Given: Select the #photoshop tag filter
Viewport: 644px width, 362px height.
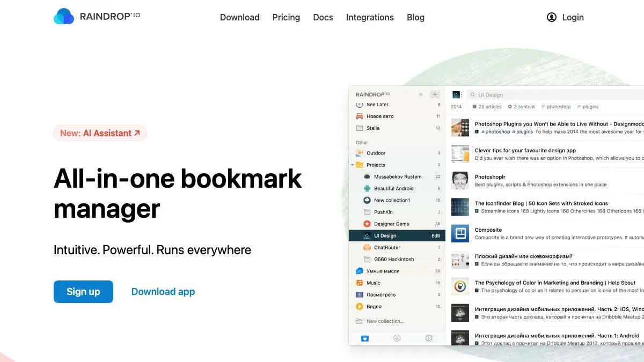Looking at the screenshot, I should 556,107.
